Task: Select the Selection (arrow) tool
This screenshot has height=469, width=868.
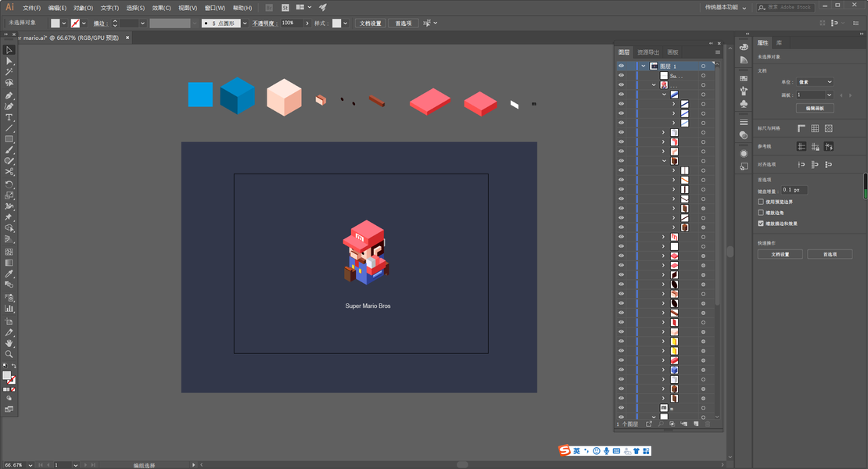Action: pos(9,50)
